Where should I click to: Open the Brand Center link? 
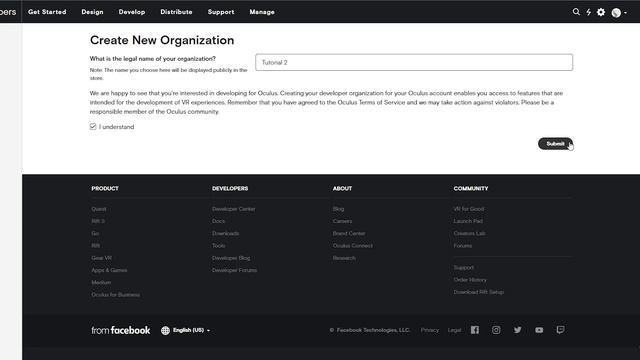coord(349,233)
